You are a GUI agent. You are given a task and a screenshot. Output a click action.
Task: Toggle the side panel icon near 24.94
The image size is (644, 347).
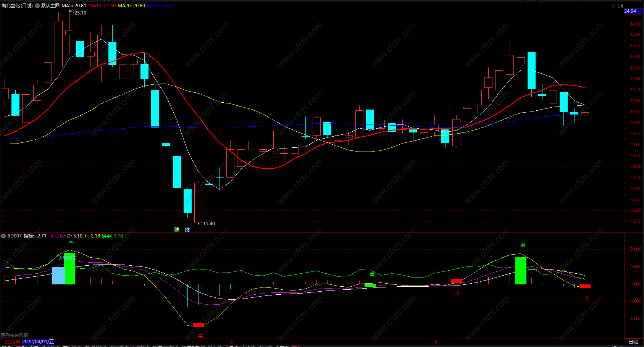coord(620,6)
